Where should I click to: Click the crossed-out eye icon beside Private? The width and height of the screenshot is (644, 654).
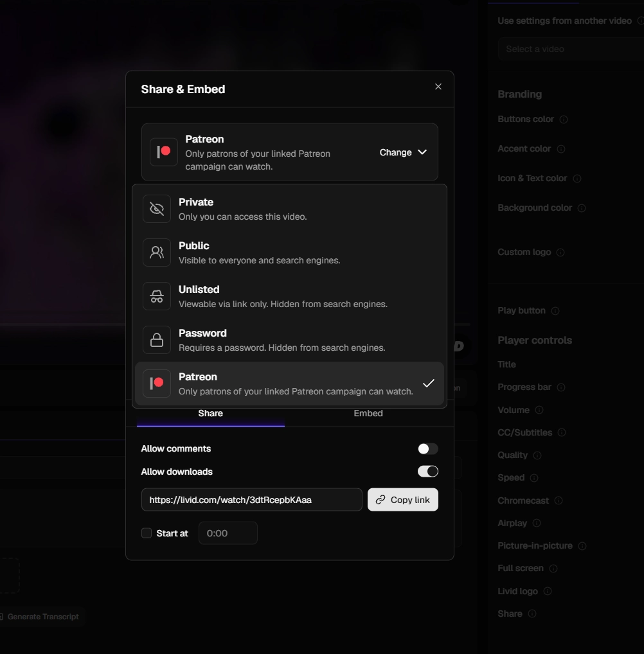tap(157, 209)
